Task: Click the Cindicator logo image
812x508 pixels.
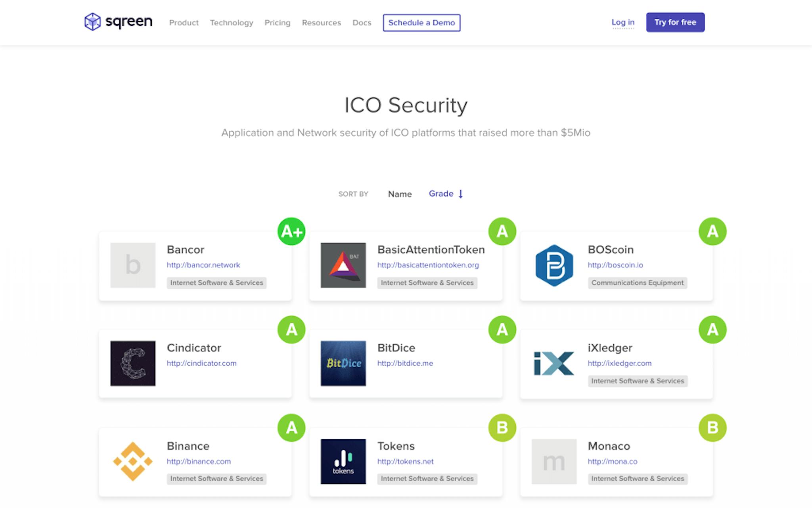Action: pyautogui.click(x=133, y=363)
